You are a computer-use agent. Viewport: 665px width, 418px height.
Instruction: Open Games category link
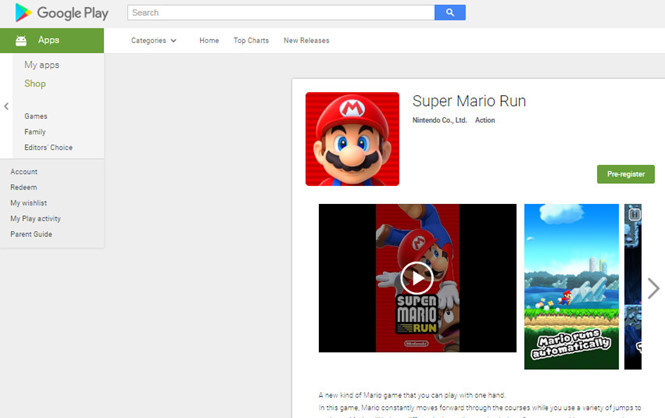36,116
